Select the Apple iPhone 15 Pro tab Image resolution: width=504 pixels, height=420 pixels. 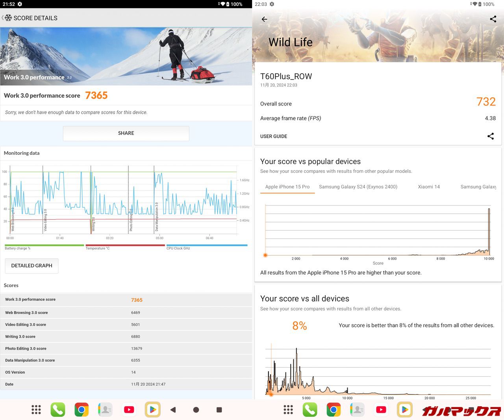coord(287,187)
